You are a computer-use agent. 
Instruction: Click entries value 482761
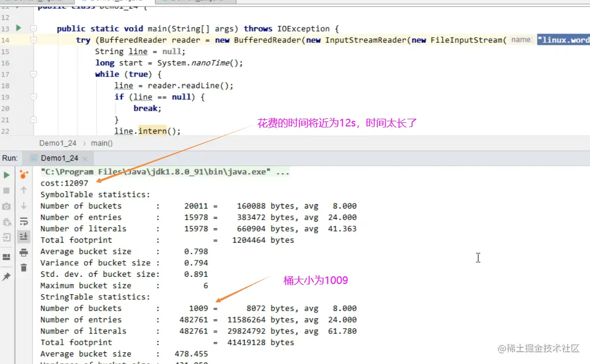click(x=193, y=320)
